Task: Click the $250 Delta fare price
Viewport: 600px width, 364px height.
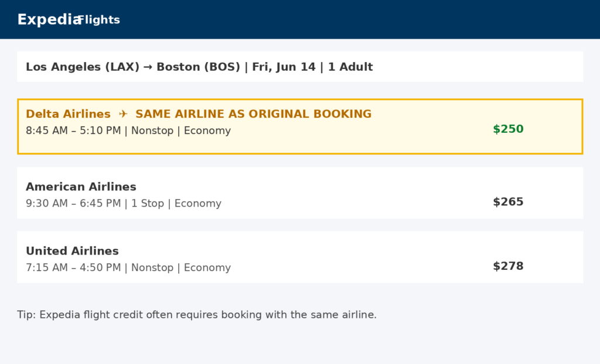Action: click(508, 129)
